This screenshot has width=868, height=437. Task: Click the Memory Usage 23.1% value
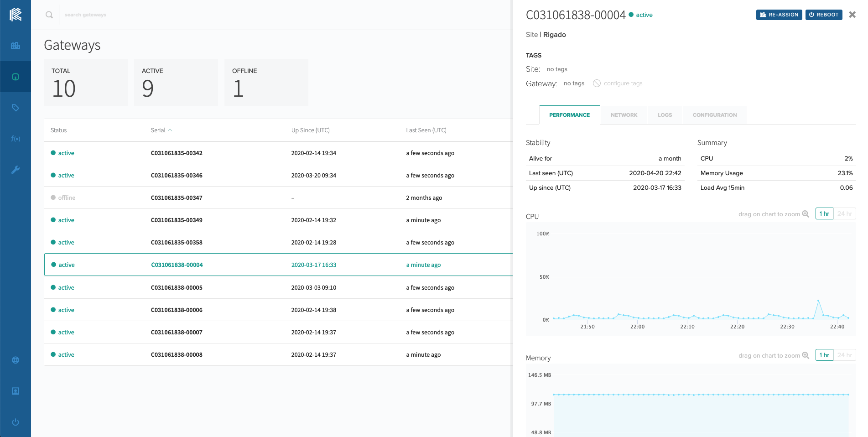pos(845,173)
